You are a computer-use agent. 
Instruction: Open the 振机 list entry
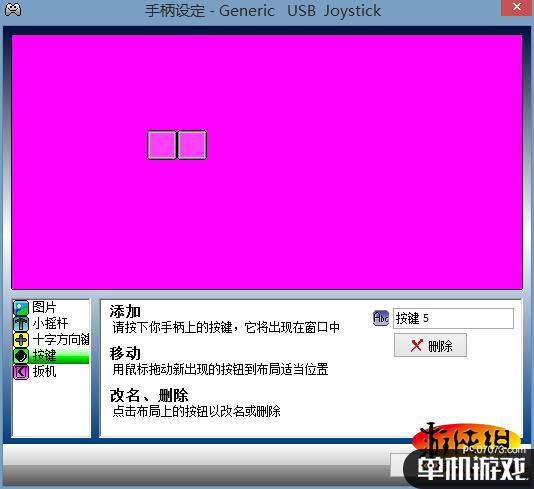tap(51, 372)
